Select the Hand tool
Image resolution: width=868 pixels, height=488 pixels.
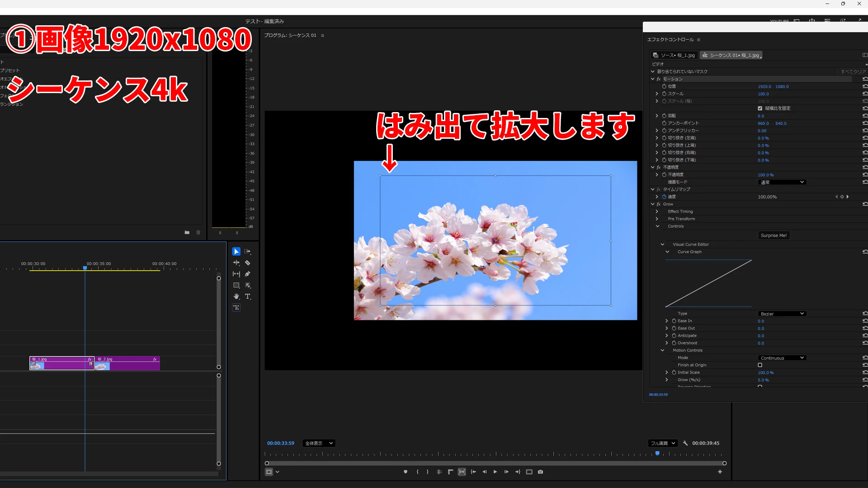[236, 296]
